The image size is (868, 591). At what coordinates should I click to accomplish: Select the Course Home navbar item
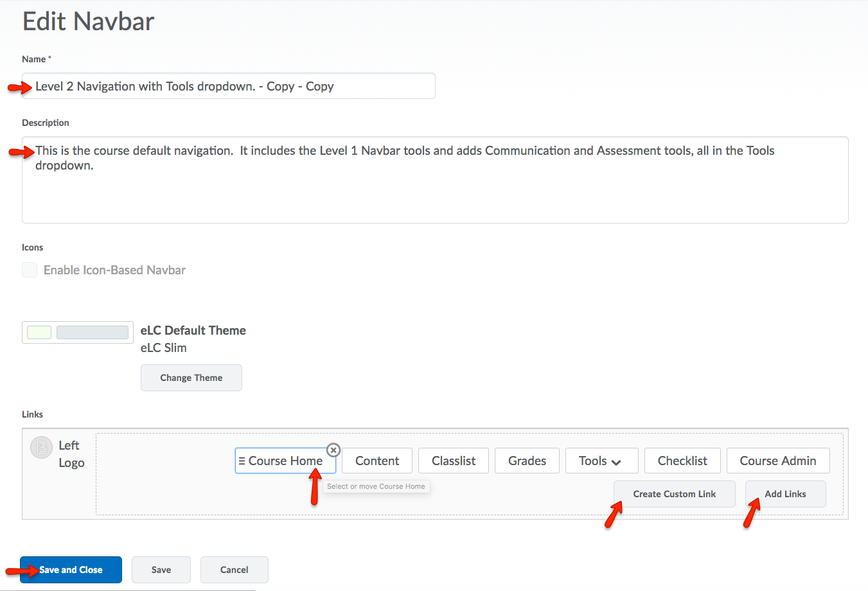coord(285,461)
